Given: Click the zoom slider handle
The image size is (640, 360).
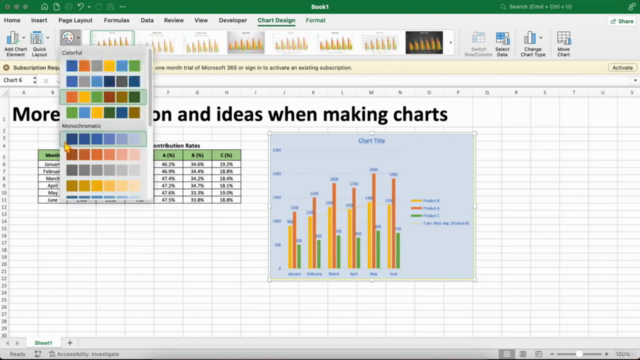Looking at the screenshot, I should pyautogui.click(x=579, y=354).
